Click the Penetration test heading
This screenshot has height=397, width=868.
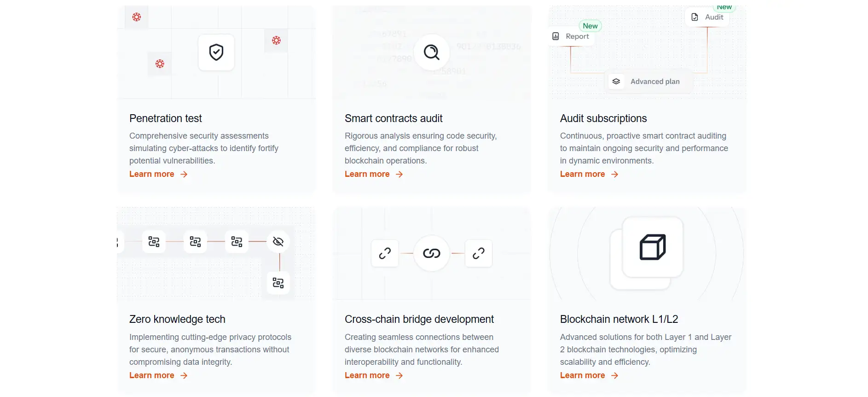pos(166,118)
